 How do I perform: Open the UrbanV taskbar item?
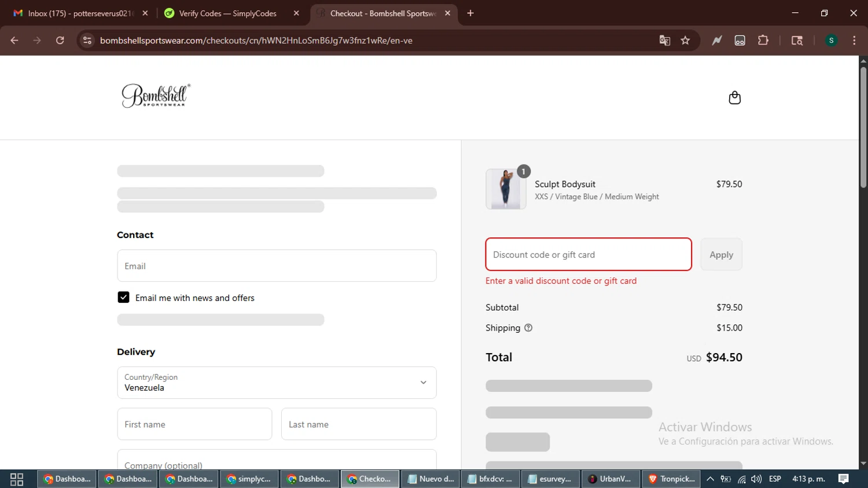[x=610, y=479]
